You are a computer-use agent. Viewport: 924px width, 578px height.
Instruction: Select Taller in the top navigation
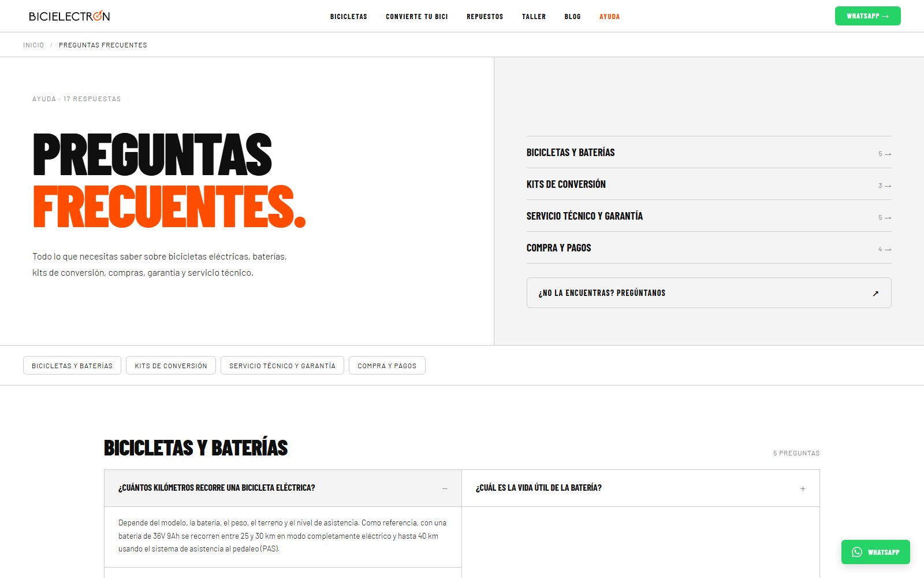click(x=534, y=16)
